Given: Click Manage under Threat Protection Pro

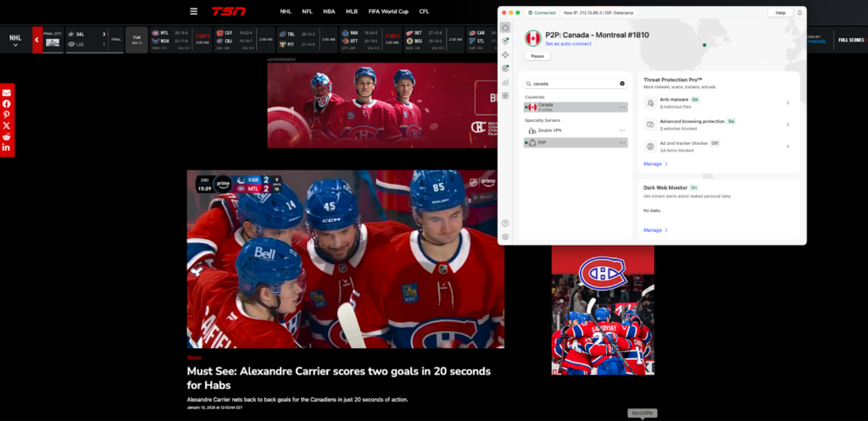Looking at the screenshot, I should (x=655, y=163).
